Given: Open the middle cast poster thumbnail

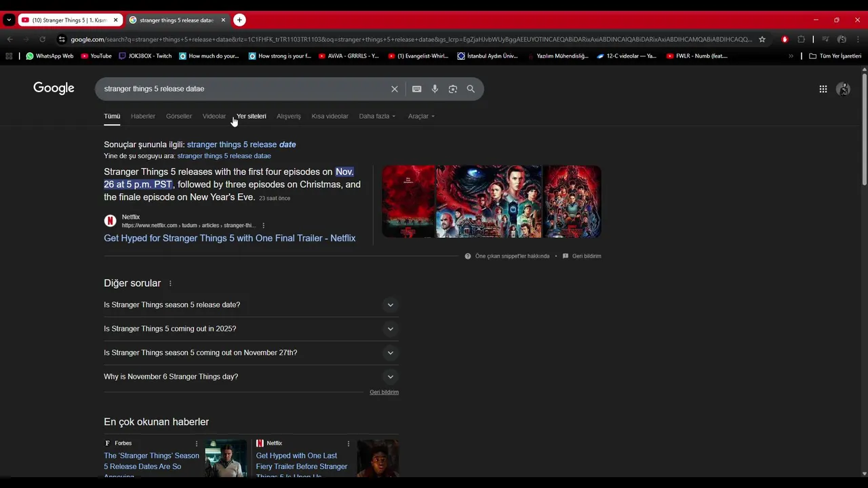Looking at the screenshot, I should point(489,201).
